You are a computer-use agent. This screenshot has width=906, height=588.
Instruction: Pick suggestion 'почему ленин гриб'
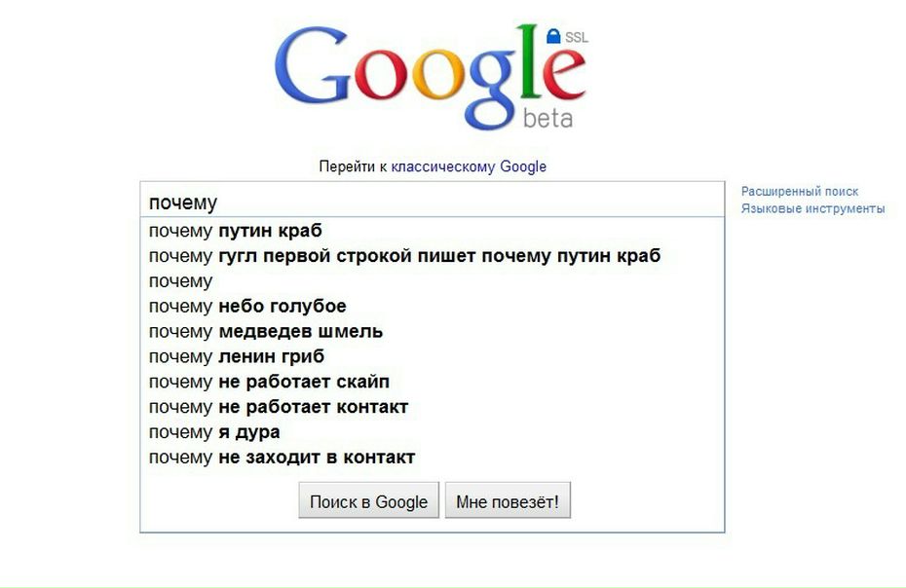pos(237,356)
